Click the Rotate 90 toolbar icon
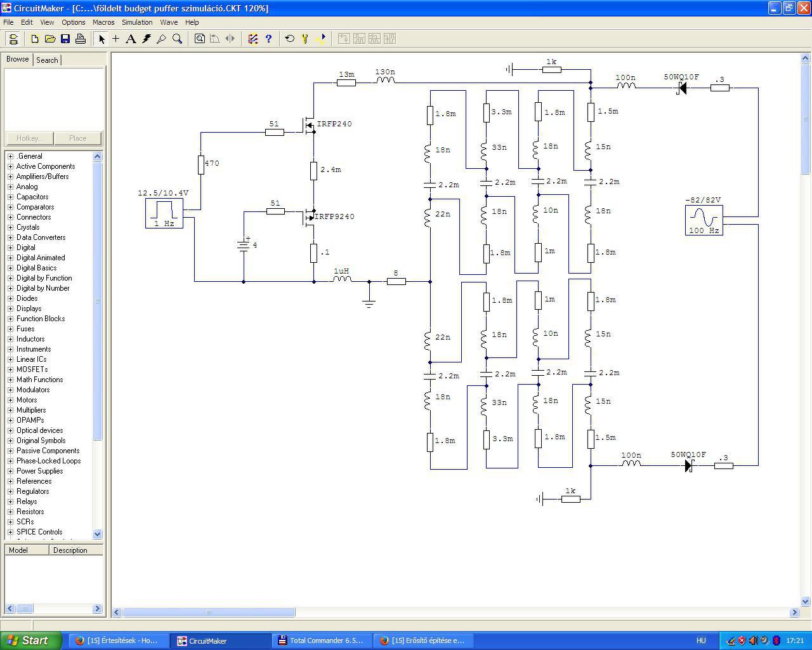 coord(215,39)
